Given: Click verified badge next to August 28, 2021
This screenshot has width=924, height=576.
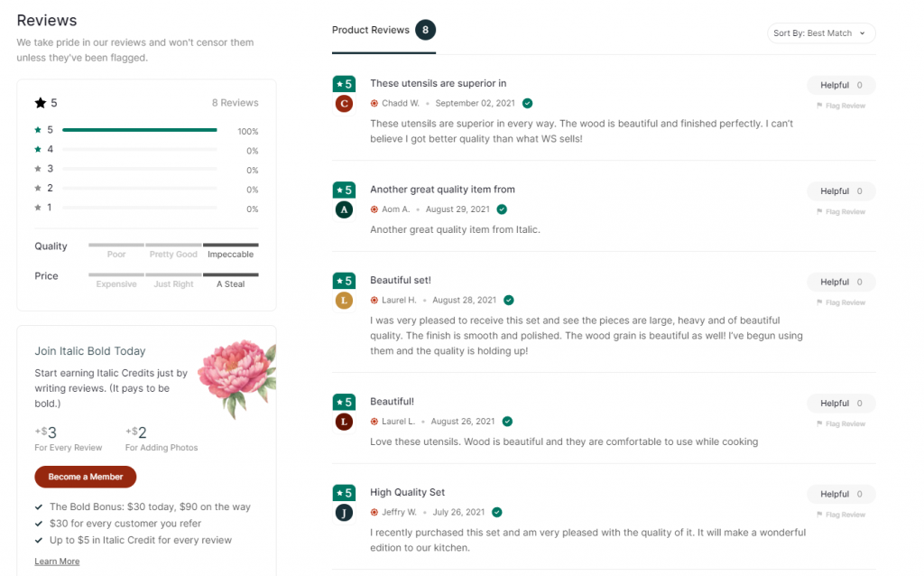Looking at the screenshot, I should (x=509, y=300).
